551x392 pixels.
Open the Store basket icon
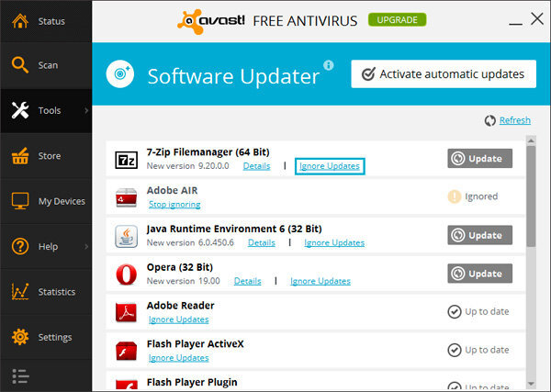[20, 156]
